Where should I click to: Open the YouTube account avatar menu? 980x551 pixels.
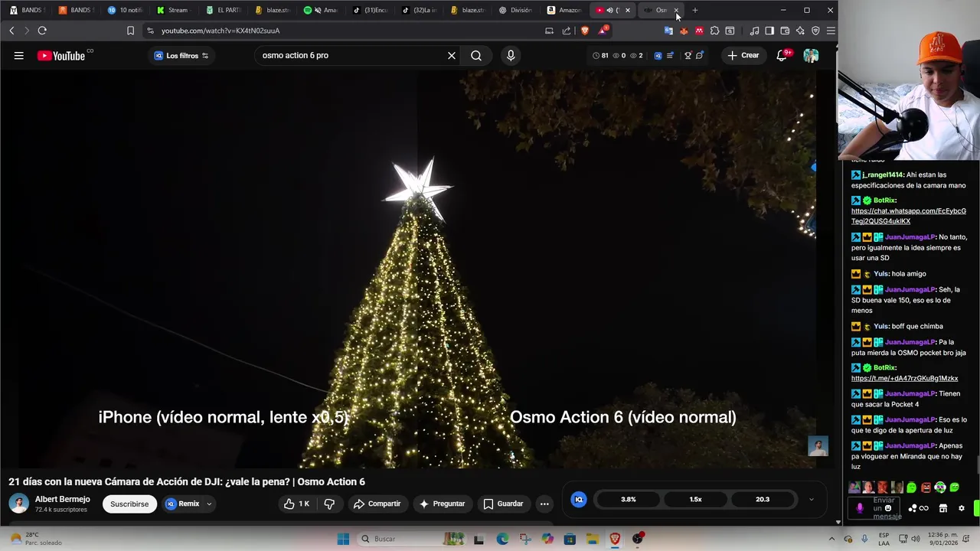[811, 55]
